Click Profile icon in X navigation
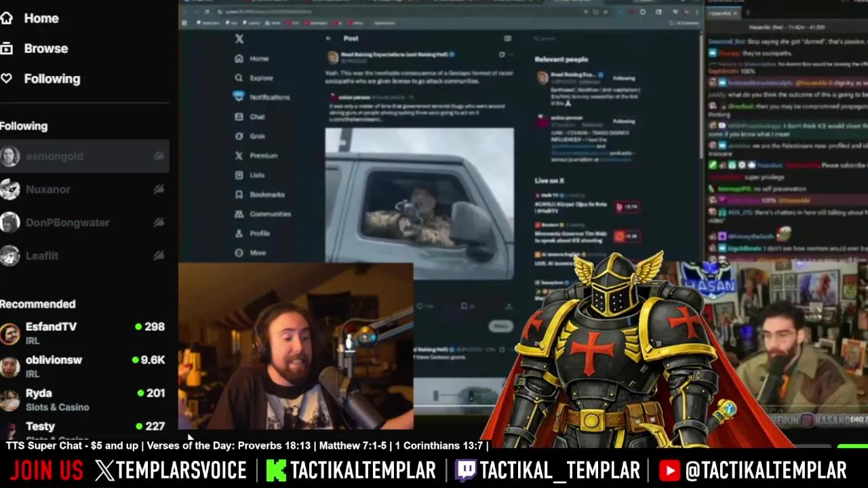Viewport: 868px width, 488px height. pos(239,233)
